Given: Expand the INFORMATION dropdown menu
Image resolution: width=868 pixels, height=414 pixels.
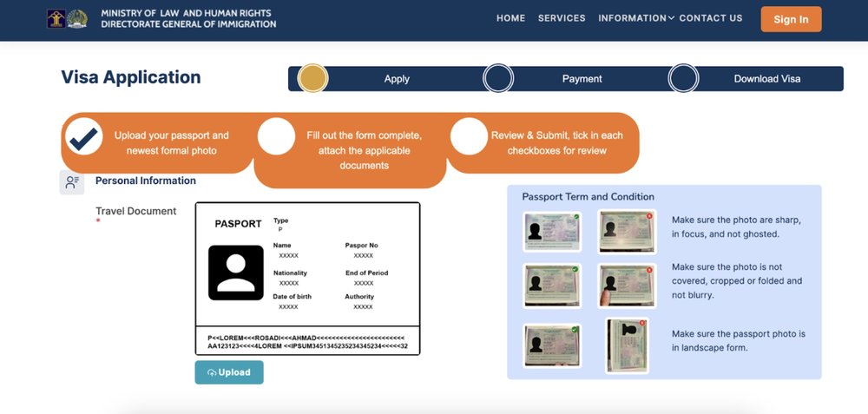Looking at the screenshot, I should (636, 18).
